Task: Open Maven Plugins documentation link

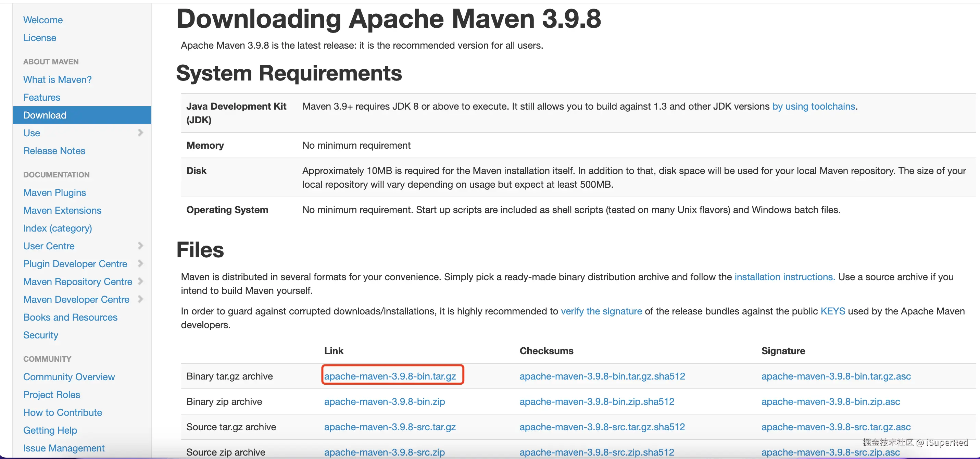Action: coord(54,193)
